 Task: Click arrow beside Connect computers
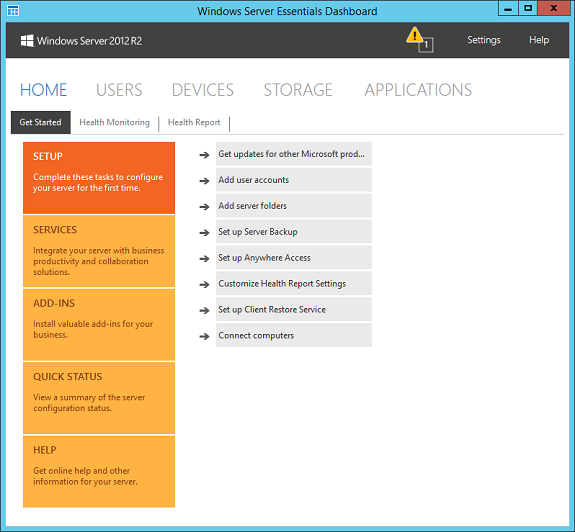coord(204,336)
